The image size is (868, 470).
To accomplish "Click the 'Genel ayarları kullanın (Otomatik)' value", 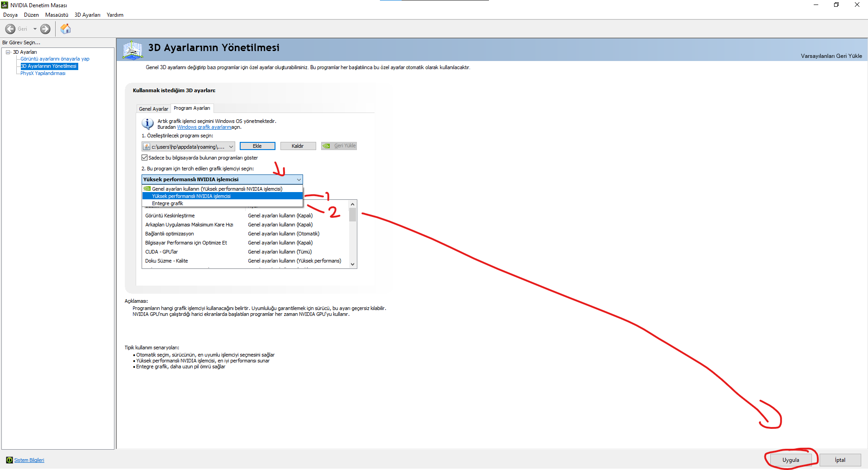I will [x=284, y=234].
